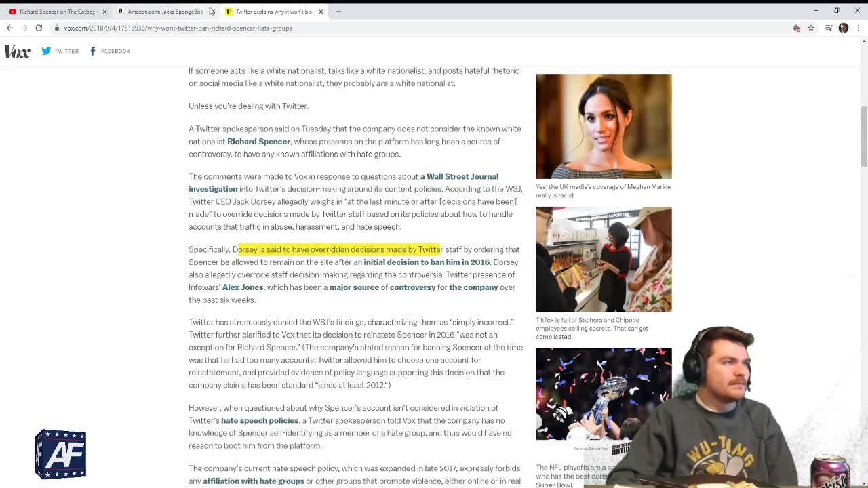Click the controversy link
The image size is (868, 488).
tap(412, 287)
